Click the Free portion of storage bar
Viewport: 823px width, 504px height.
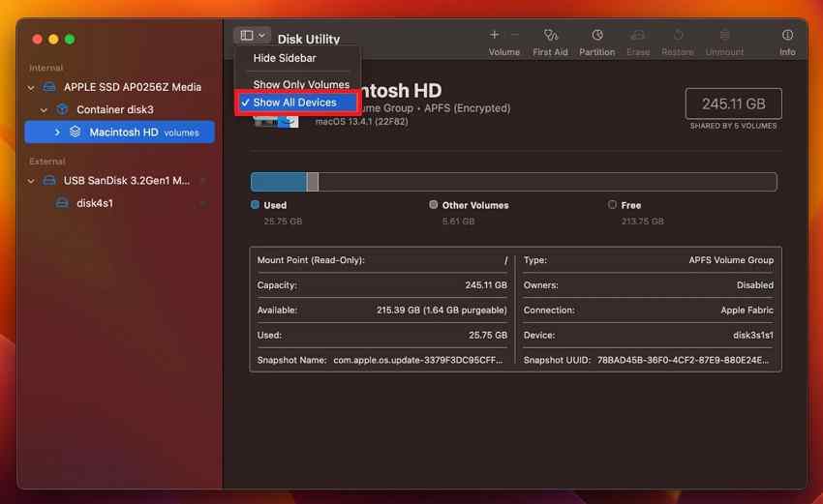[547, 182]
